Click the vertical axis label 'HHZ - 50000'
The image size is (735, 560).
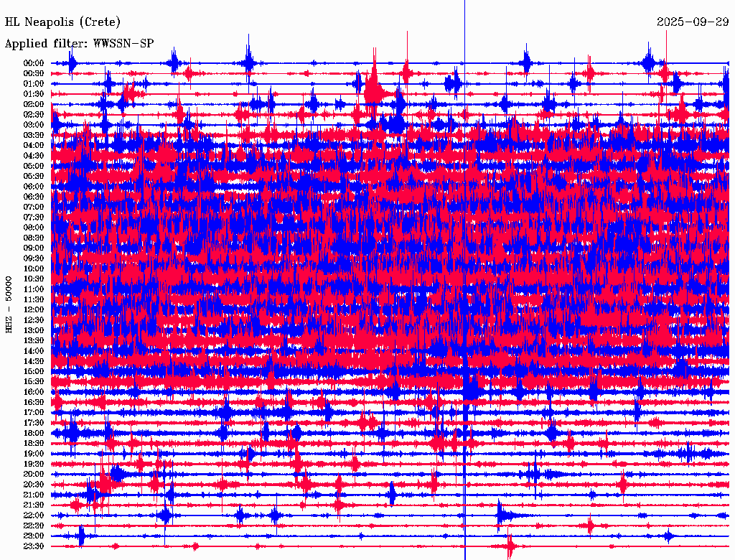(9, 305)
